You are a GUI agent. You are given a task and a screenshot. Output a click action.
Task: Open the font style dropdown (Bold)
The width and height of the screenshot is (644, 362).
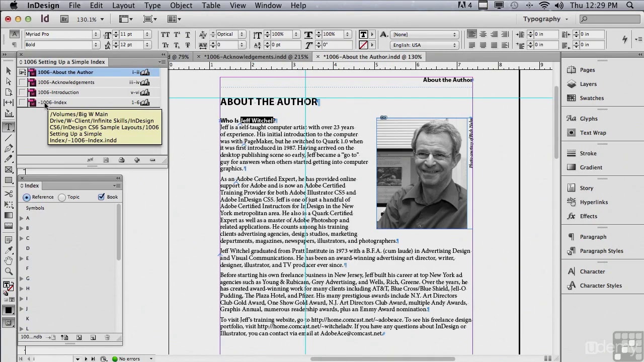pos(96,45)
